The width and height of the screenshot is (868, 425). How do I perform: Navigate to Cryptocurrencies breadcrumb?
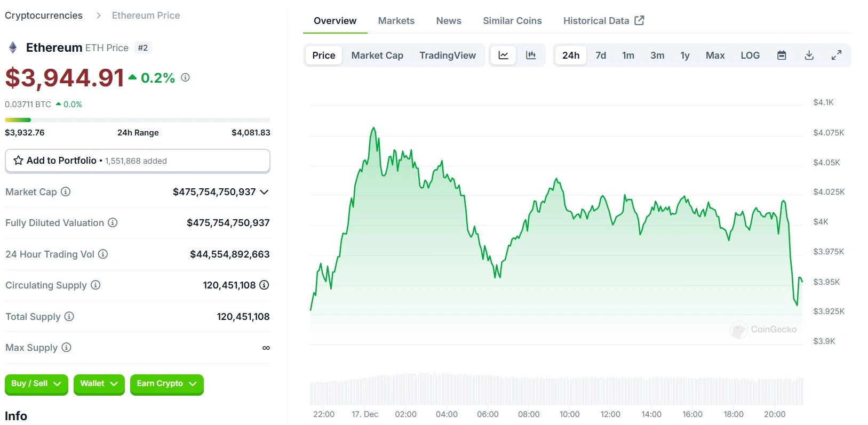pyautogui.click(x=44, y=15)
